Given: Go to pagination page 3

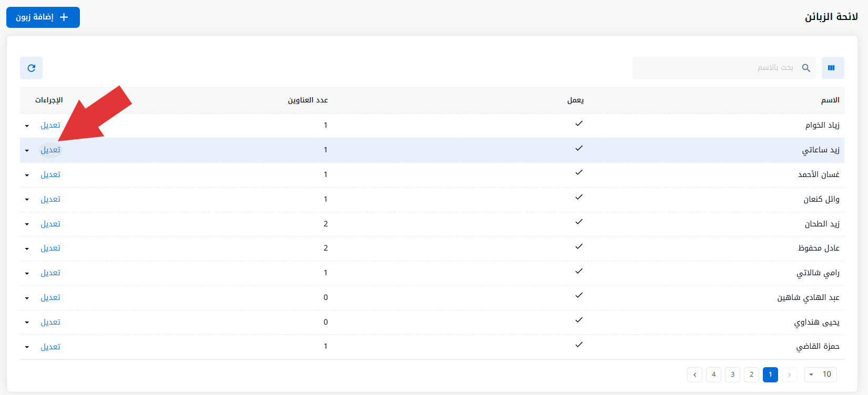Looking at the screenshot, I should point(732,375).
